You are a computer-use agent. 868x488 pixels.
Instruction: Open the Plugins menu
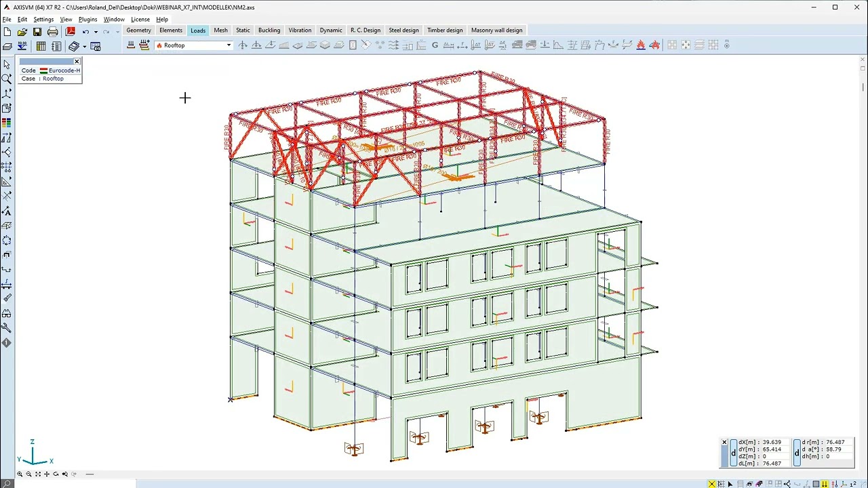(88, 20)
